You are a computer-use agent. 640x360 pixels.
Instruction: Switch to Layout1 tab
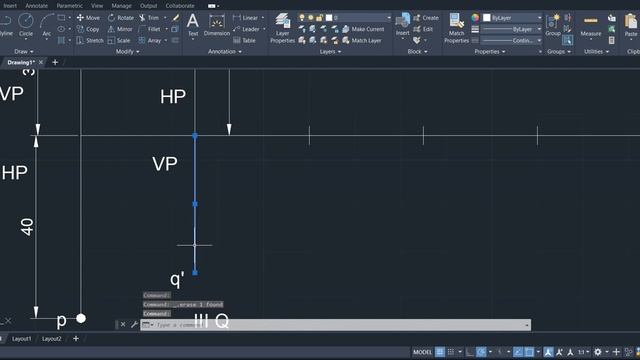click(x=21, y=339)
